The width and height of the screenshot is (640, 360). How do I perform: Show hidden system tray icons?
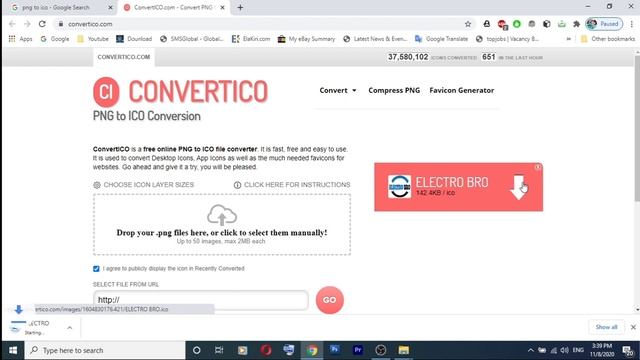[530, 350]
